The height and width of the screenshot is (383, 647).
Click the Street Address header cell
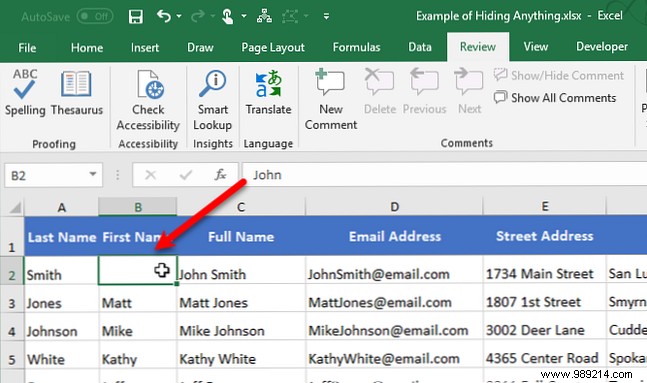(x=545, y=236)
